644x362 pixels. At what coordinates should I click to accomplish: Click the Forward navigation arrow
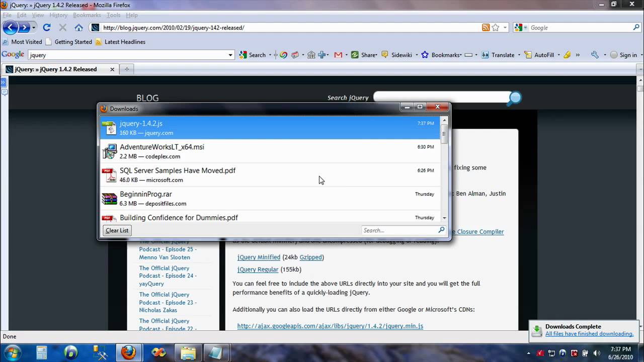24,28
